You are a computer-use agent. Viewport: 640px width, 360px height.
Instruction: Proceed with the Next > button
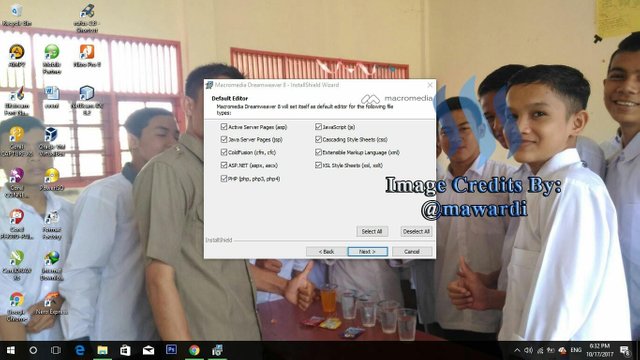[x=367, y=251]
